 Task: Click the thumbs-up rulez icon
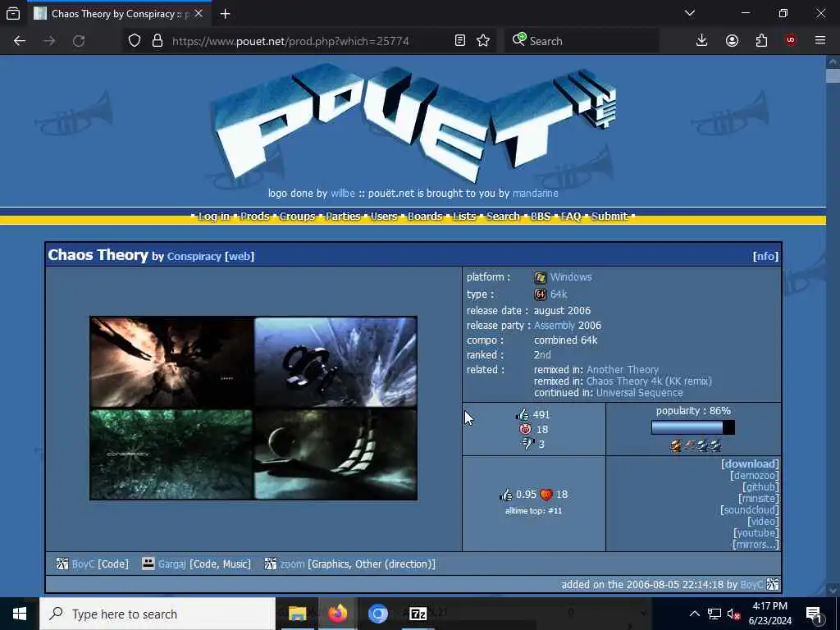coord(523,414)
